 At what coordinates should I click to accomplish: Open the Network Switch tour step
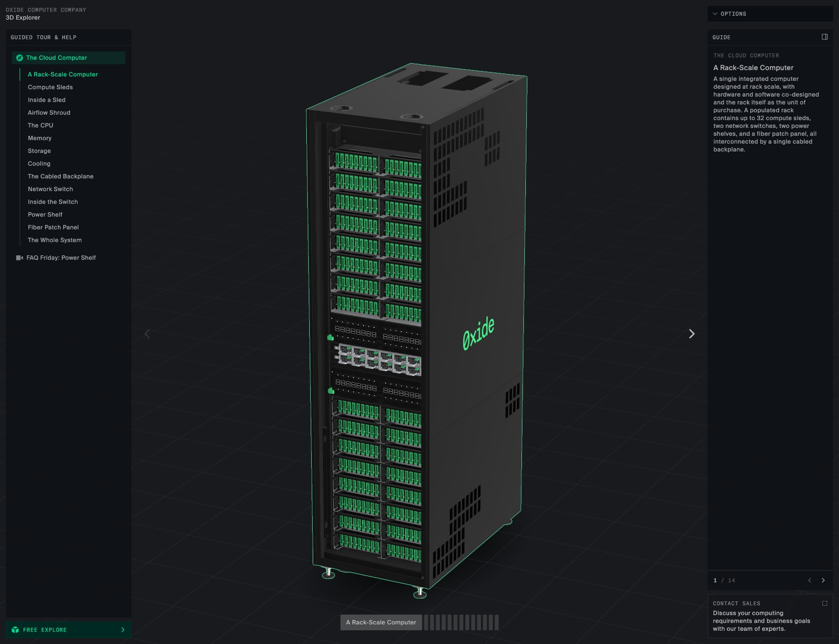pyautogui.click(x=50, y=189)
